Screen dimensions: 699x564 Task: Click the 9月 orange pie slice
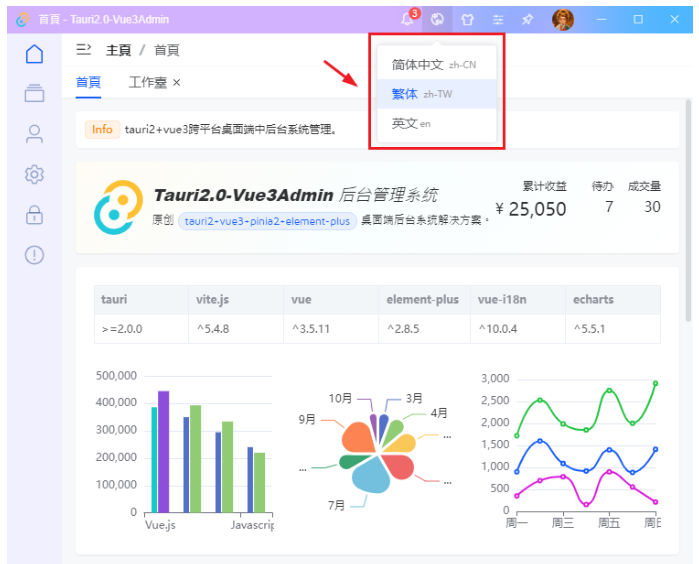[357, 438]
